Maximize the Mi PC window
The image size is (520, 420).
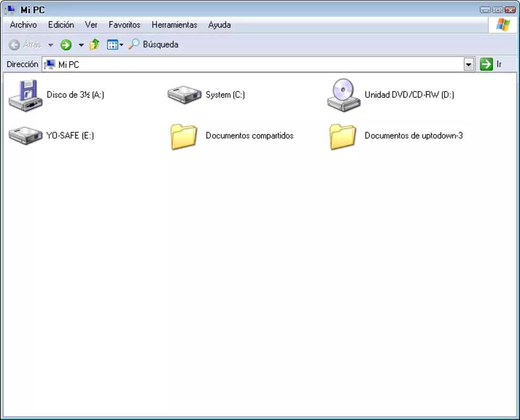click(497, 10)
